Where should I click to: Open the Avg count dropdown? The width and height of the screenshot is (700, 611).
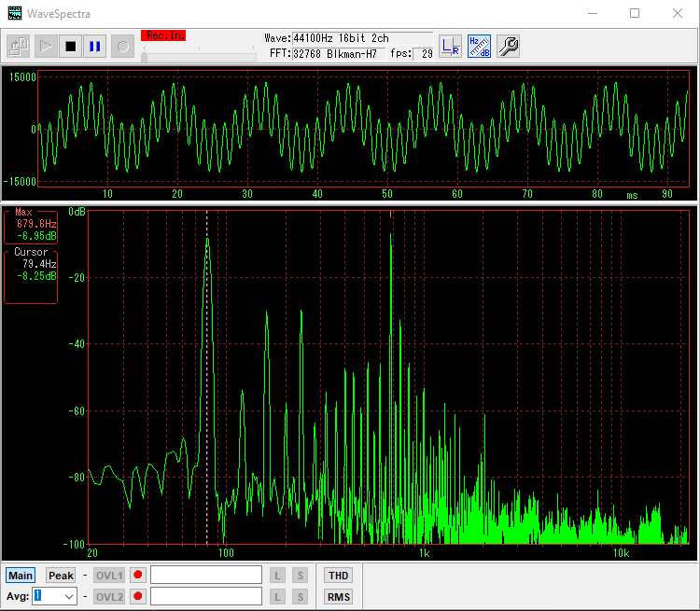tap(69, 596)
